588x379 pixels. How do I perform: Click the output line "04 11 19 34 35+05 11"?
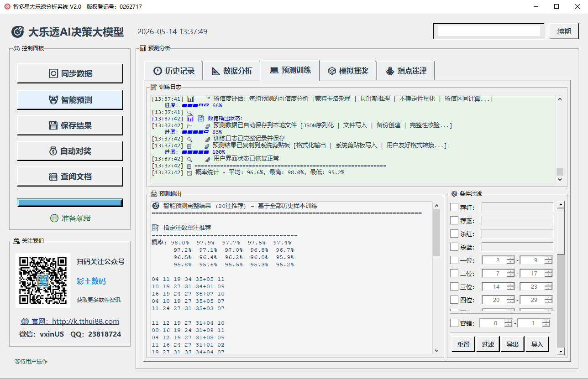coord(188,279)
